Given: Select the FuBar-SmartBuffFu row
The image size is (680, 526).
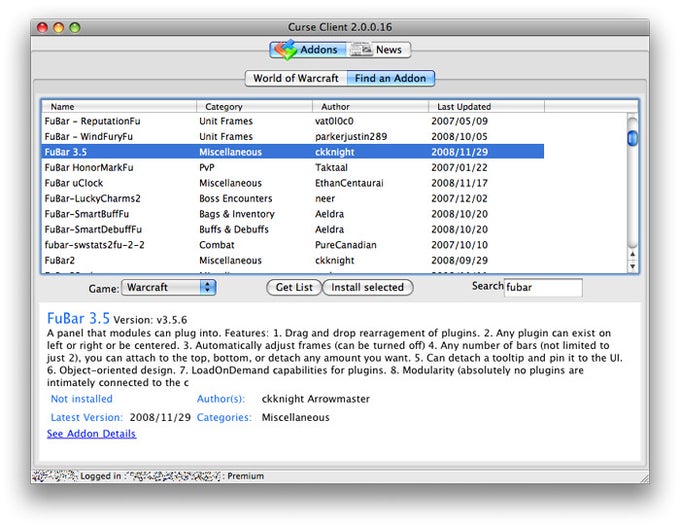Looking at the screenshot, I should coord(293,214).
